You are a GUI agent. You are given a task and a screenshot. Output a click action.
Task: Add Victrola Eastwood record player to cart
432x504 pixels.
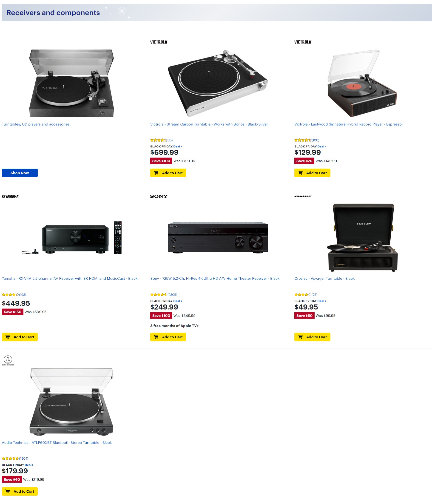click(312, 173)
